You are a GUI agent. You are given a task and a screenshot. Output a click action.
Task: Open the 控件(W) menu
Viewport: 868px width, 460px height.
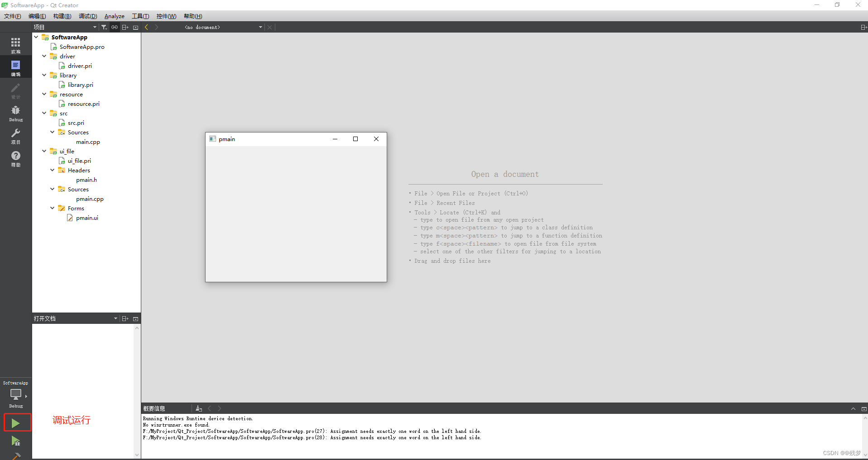pyautogui.click(x=166, y=16)
